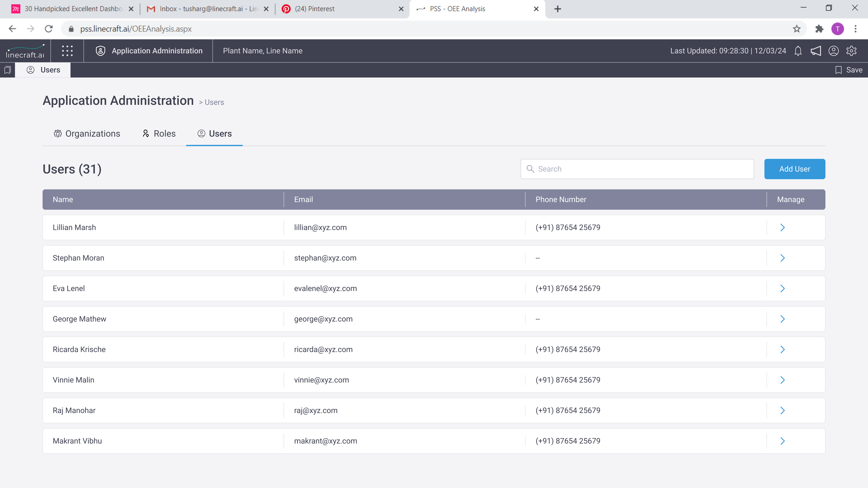The height and width of the screenshot is (488, 868).
Task: Click the notifications bell icon
Action: (798, 51)
